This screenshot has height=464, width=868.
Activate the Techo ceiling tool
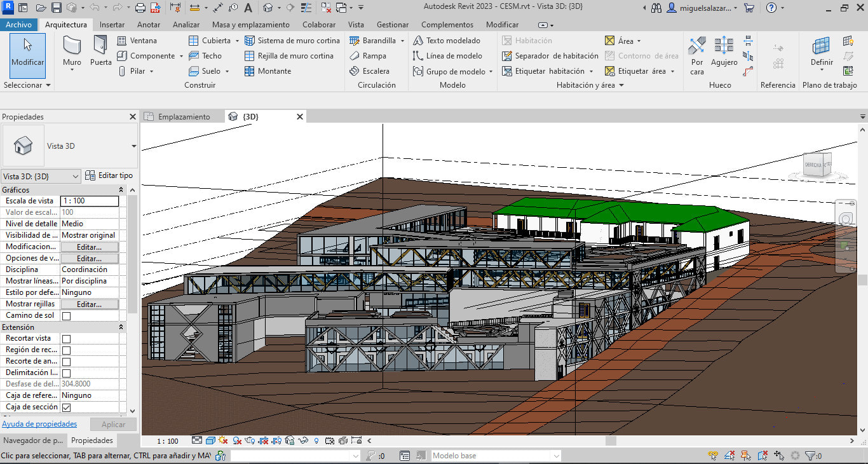point(206,56)
